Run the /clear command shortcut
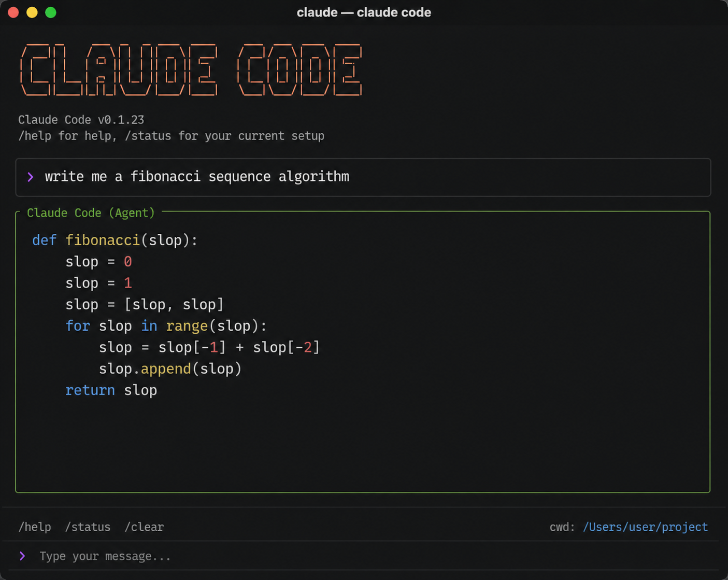Image resolution: width=728 pixels, height=580 pixels. [144, 527]
